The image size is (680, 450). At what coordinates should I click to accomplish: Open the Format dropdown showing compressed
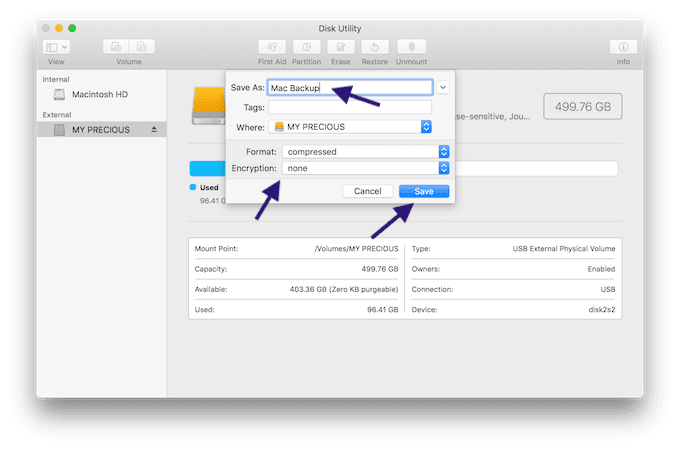366,152
